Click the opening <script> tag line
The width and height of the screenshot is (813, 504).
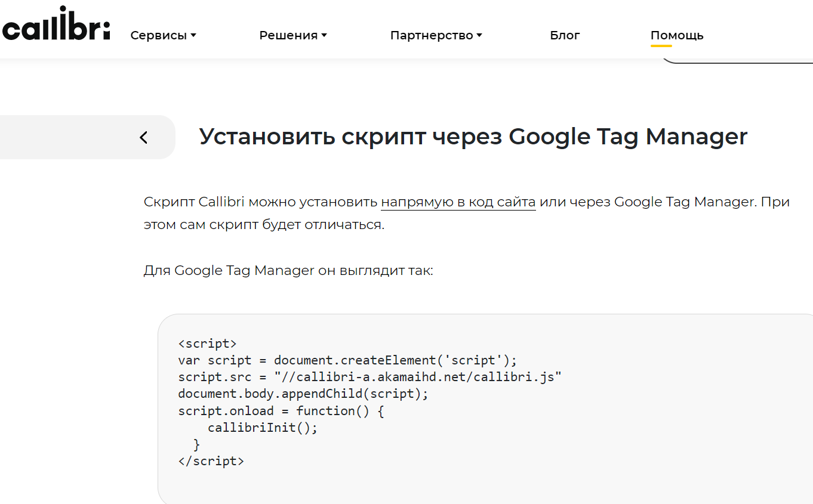pos(207,344)
